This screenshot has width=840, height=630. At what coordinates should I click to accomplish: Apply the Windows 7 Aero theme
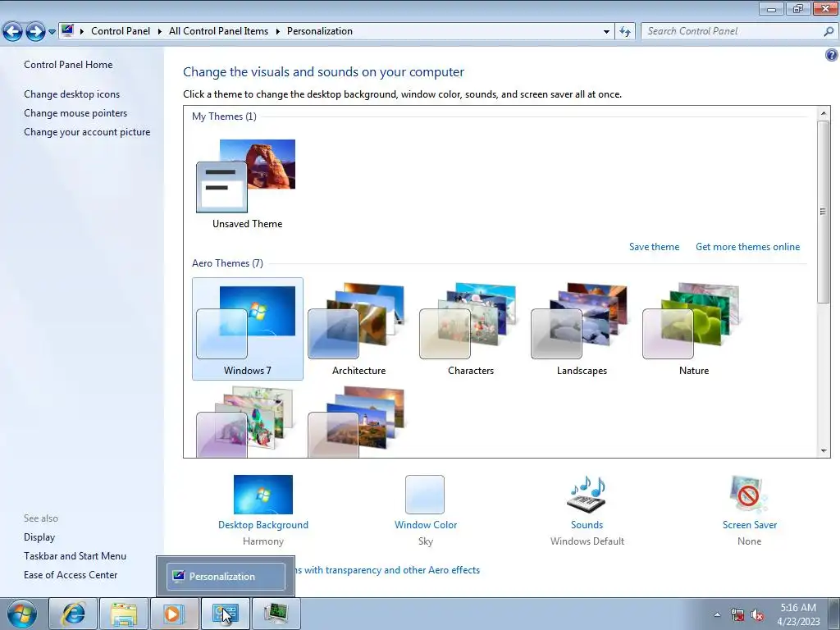pos(248,329)
